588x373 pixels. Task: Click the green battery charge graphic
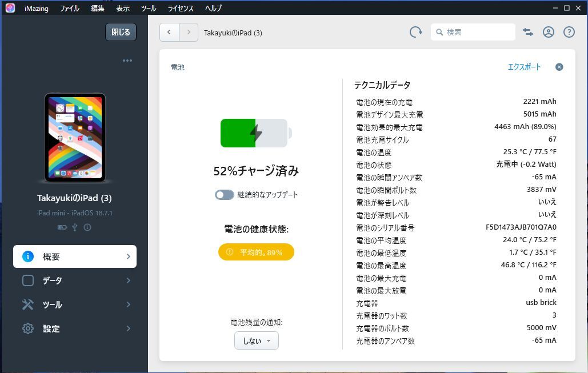(x=256, y=133)
